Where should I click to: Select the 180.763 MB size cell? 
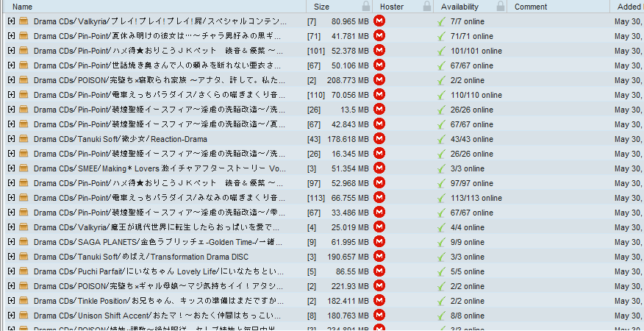pyautogui.click(x=348, y=316)
